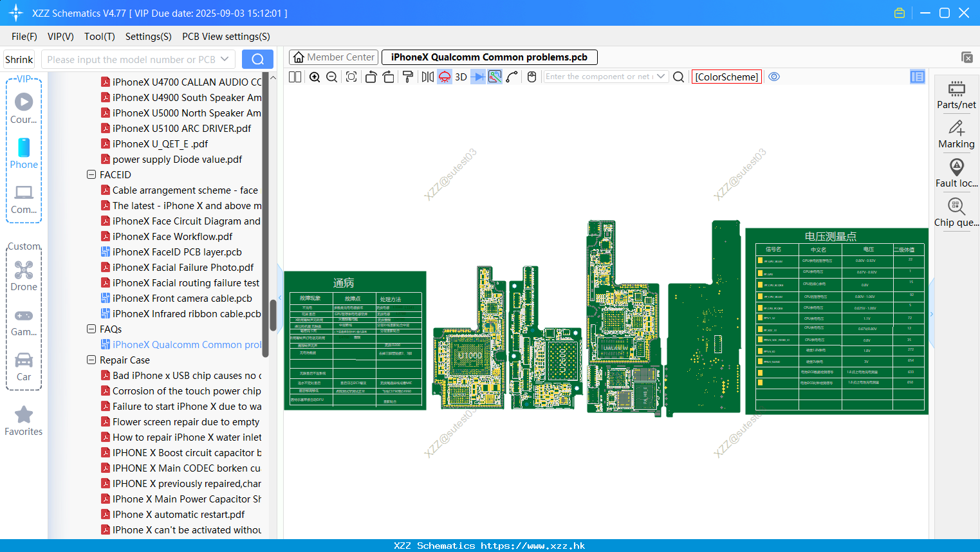
Task: Open the model number dropdown arrow
Action: (x=225, y=59)
